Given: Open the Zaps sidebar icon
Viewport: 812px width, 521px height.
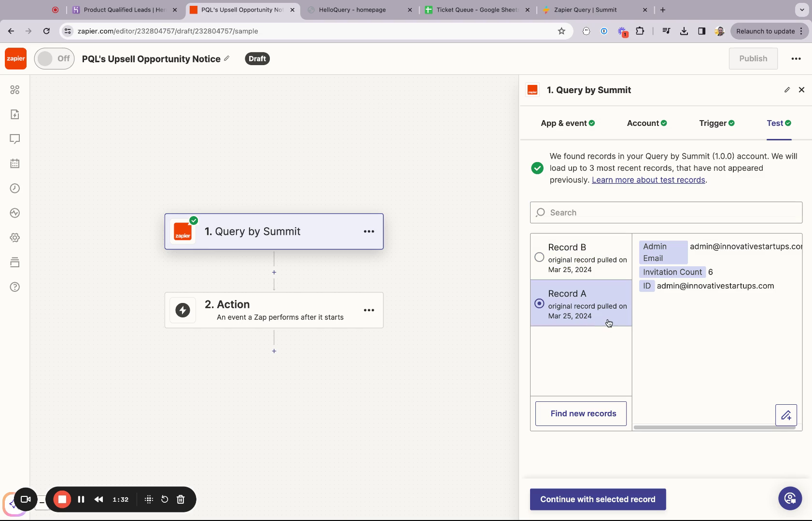Looking at the screenshot, I should pyautogui.click(x=15, y=114).
